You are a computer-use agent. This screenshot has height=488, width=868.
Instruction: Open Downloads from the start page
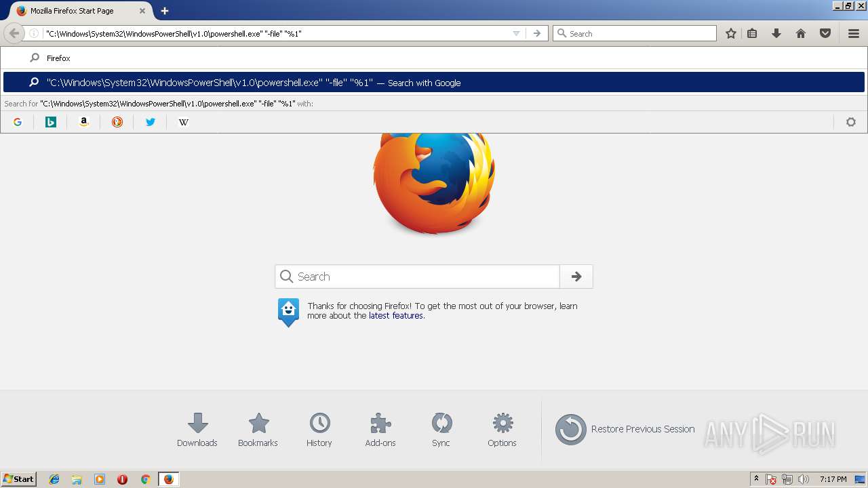point(197,430)
